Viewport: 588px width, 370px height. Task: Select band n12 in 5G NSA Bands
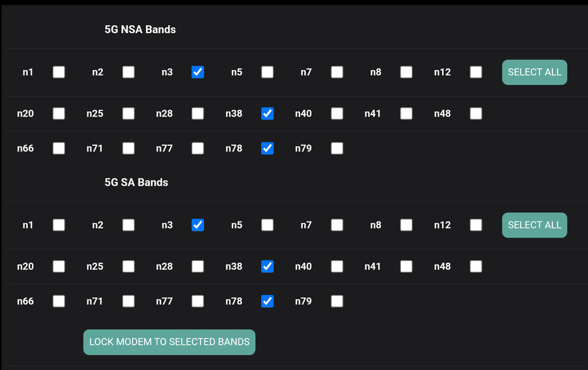click(475, 72)
